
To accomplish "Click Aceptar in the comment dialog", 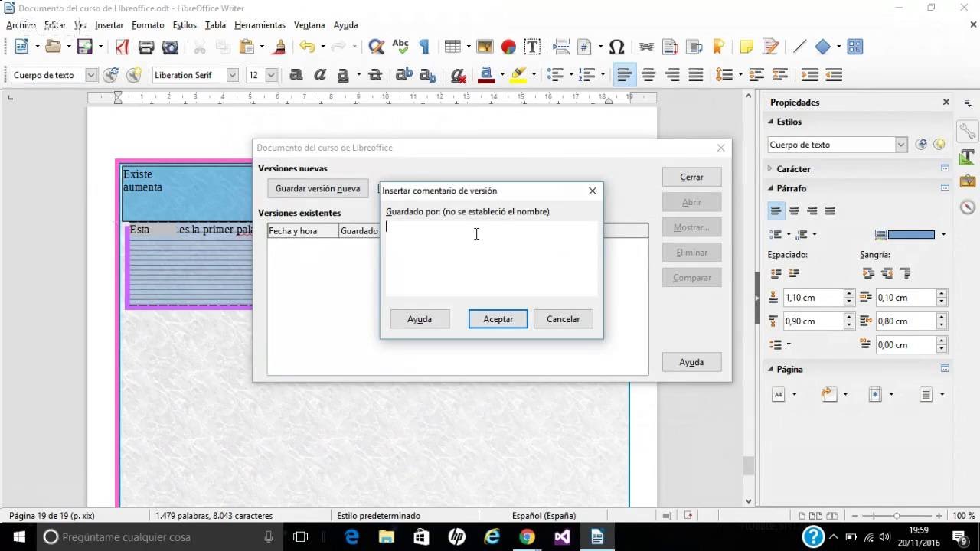I will coord(498,319).
